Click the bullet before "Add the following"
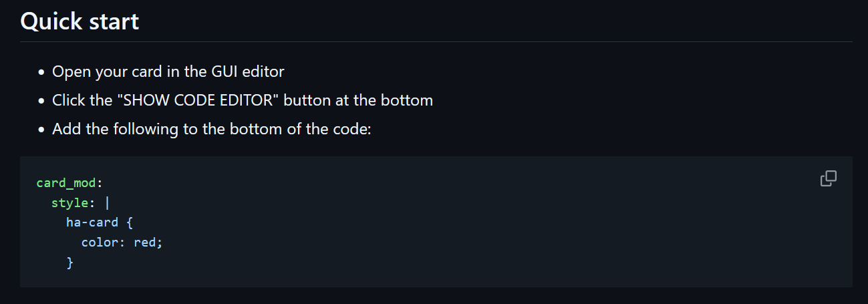868x304 pixels. click(41, 130)
